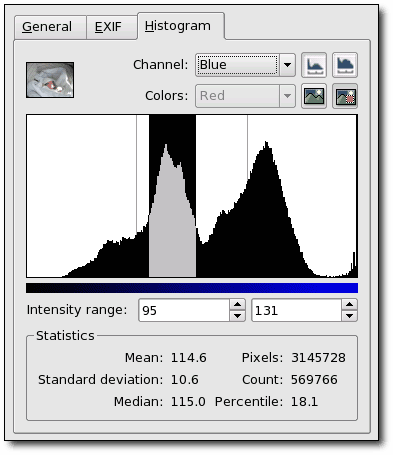Click the right histogram peak area
The width and height of the screenshot is (393, 455).
pos(267,217)
